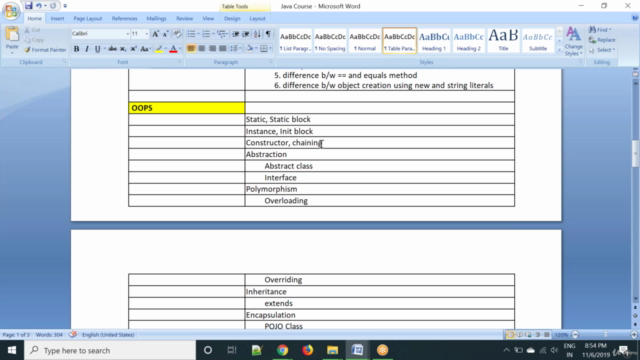Apply Title style
The image size is (640, 360).
(503, 40)
